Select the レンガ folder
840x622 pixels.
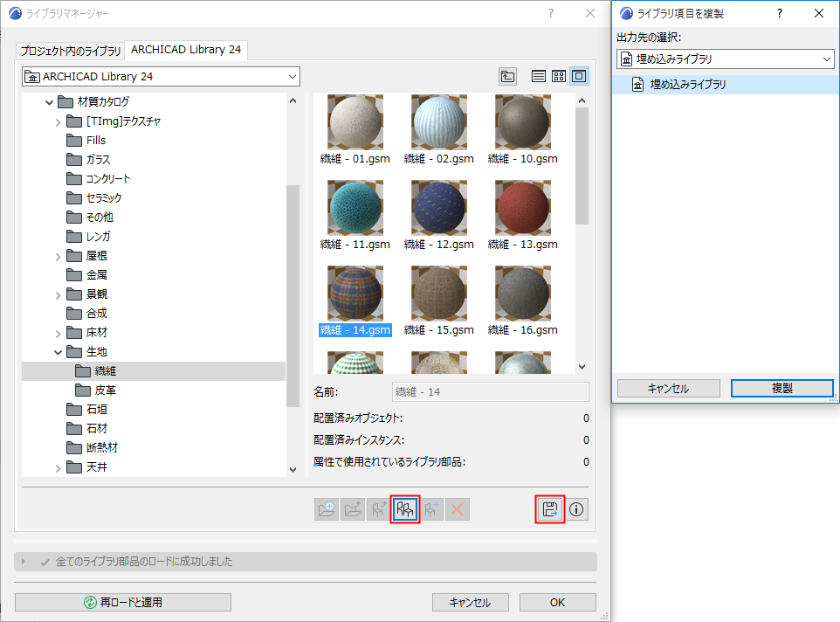coord(88,237)
